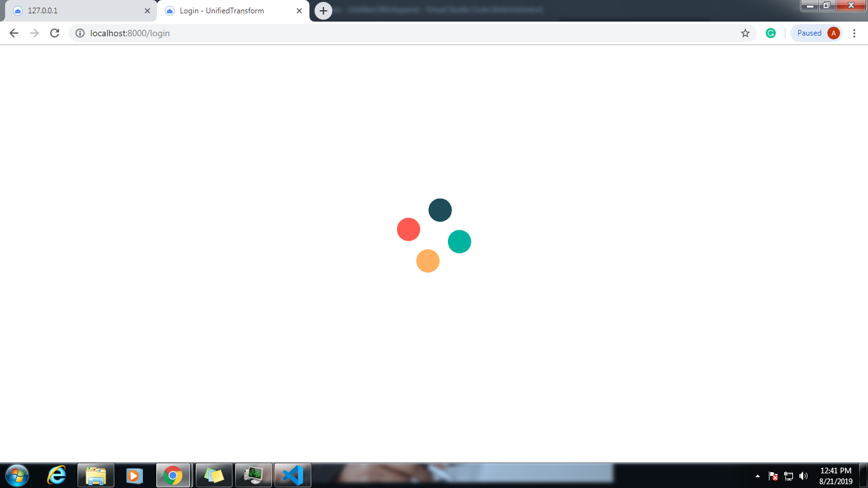Open the Chrome three-dot menu

(x=855, y=33)
